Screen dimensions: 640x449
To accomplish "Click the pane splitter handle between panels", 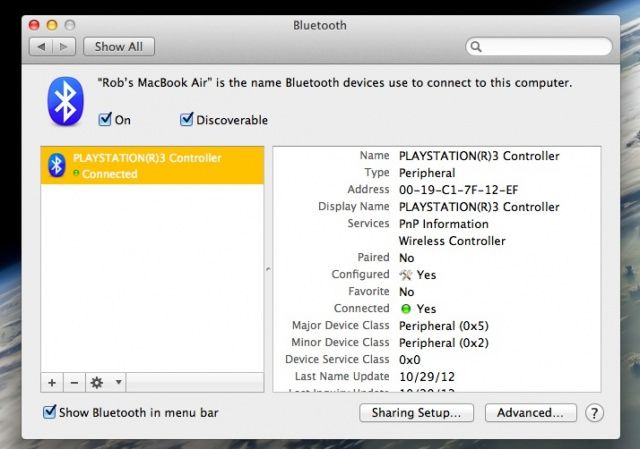I will (268, 269).
